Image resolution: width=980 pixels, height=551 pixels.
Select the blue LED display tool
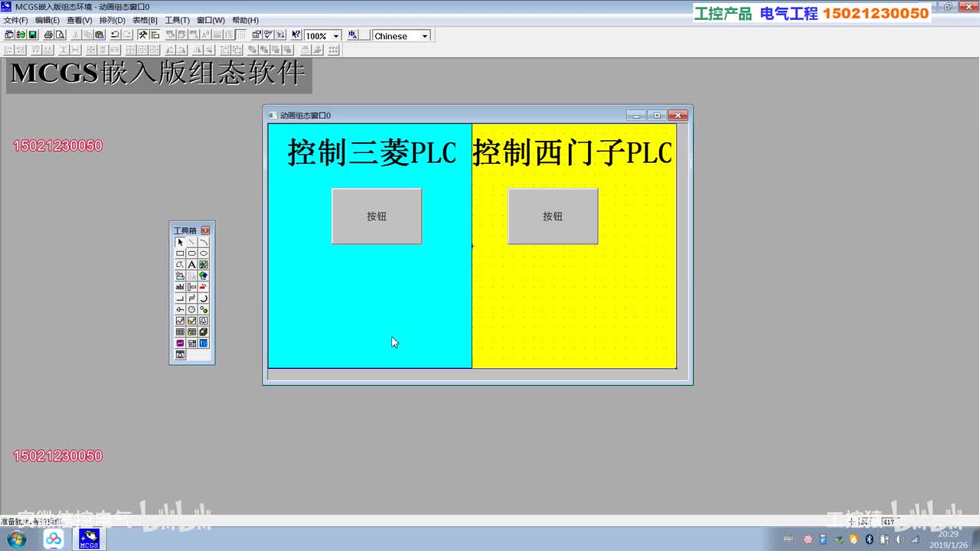204,343
